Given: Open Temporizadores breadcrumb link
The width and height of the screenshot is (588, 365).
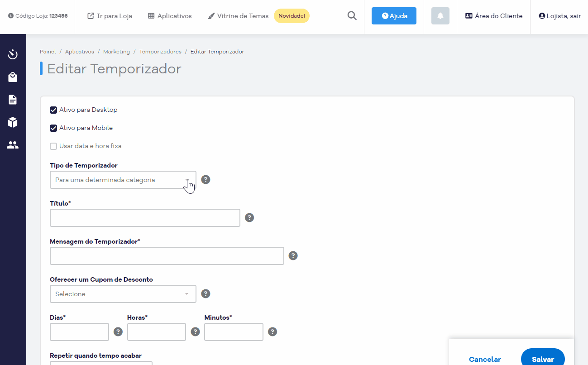Looking at the screenshot, I should (160, 52).
